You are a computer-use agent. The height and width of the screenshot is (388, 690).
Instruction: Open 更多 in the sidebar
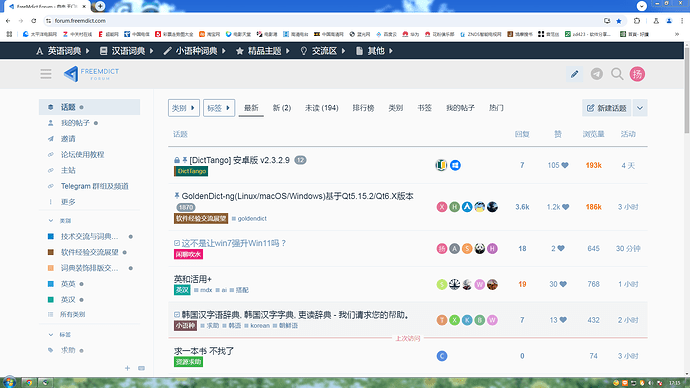click(89, 202)
